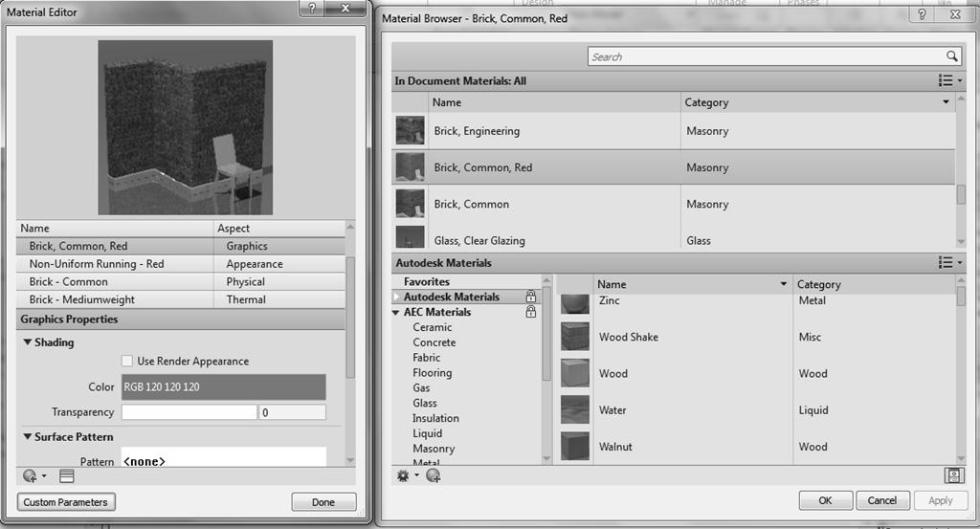
Task: Select the Fabric category
Action: [426, 357]
